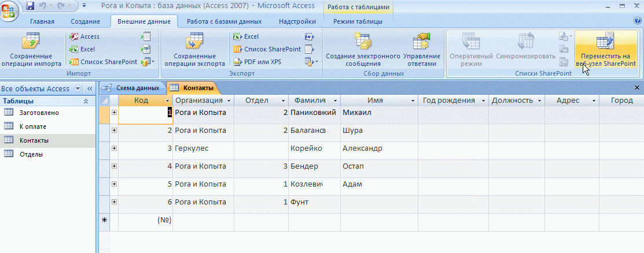Open the Customize Quick Access Toolbar arrow

(x=84, y=6)
